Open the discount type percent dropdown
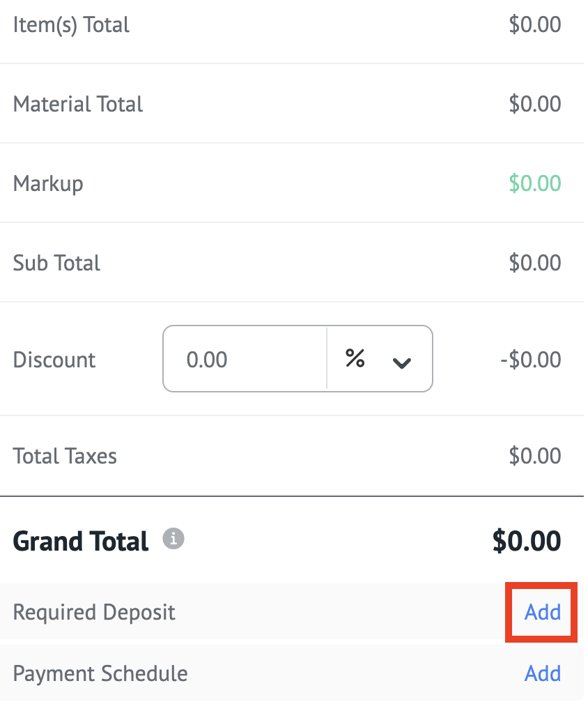 (x=379, y=360)
